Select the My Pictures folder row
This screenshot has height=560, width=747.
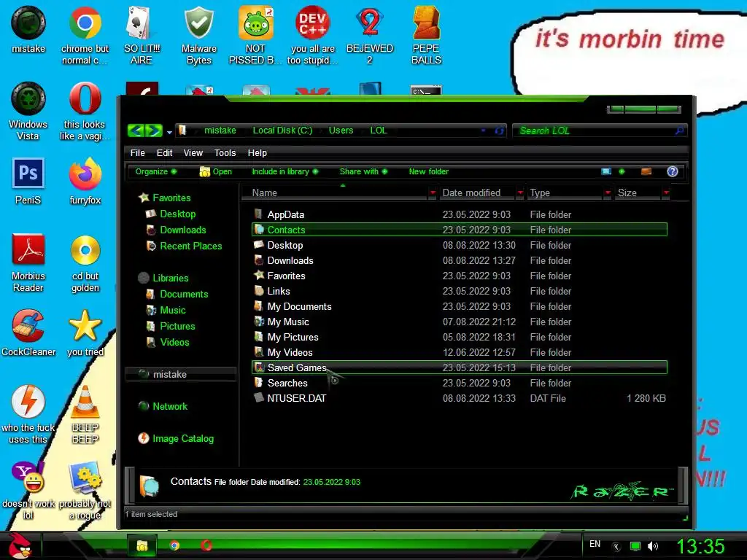[x=460, y=337]
